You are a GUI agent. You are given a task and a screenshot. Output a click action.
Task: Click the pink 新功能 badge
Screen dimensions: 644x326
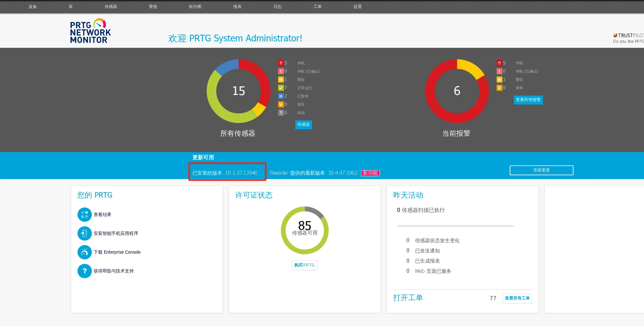370,173
